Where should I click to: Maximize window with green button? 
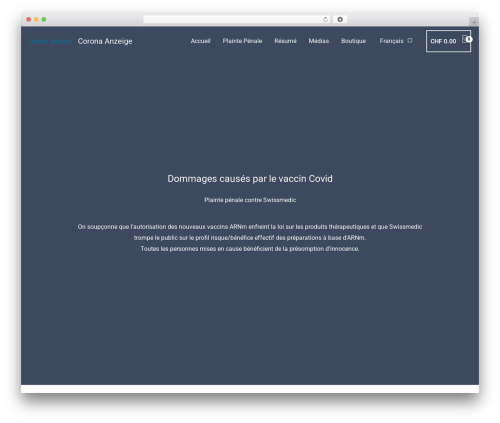(x=44, y=20)
